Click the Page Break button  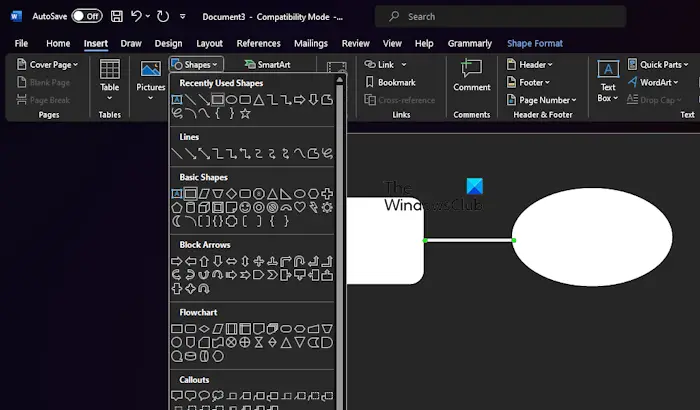43,100
